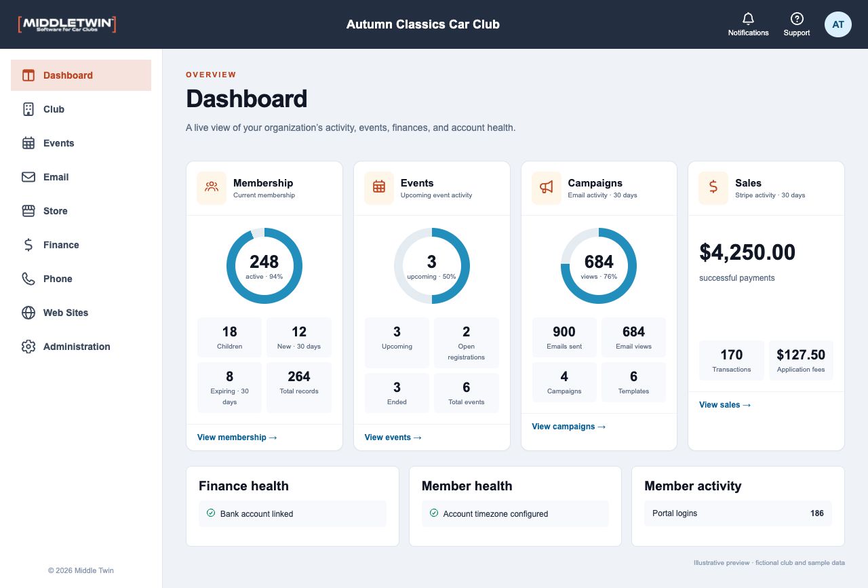Open the Support question mark icon
The image size is (868, 588).
tap(797, 19)
